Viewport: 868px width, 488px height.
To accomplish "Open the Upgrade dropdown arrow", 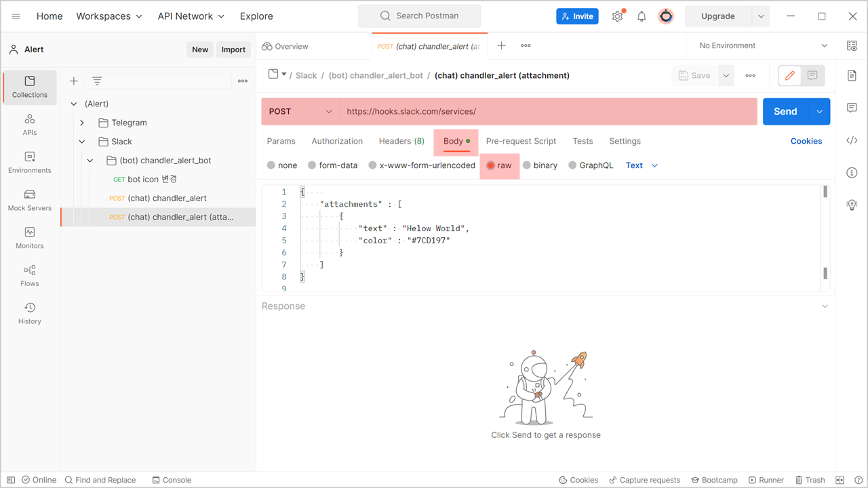I will click(x=761, y=16).
